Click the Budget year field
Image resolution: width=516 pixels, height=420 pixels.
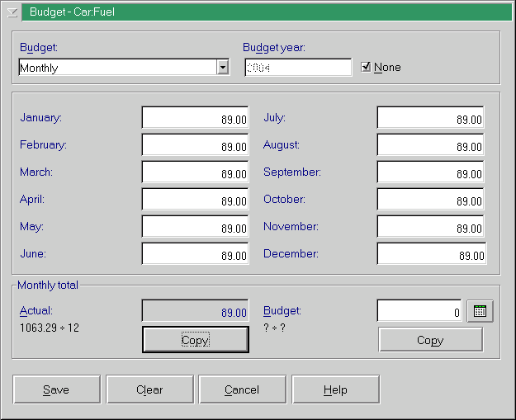coord(298,68)
